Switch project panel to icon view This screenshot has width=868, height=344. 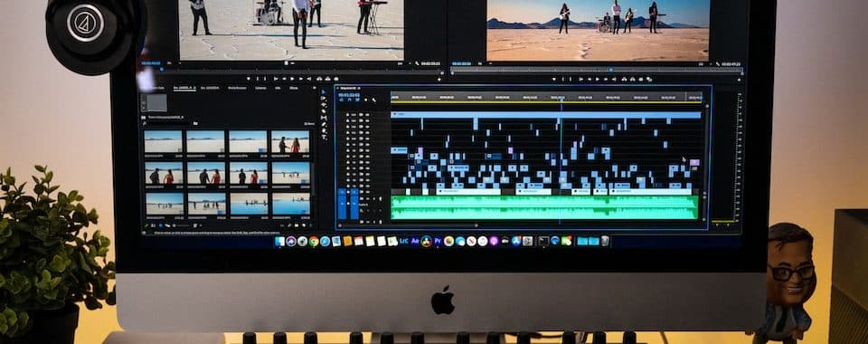pyautogui.click(x=161, y=225)
